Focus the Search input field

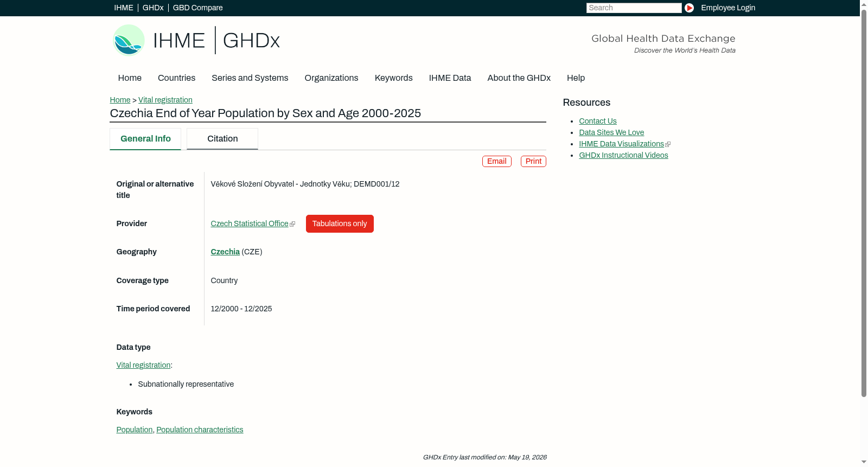pos(634,8)
